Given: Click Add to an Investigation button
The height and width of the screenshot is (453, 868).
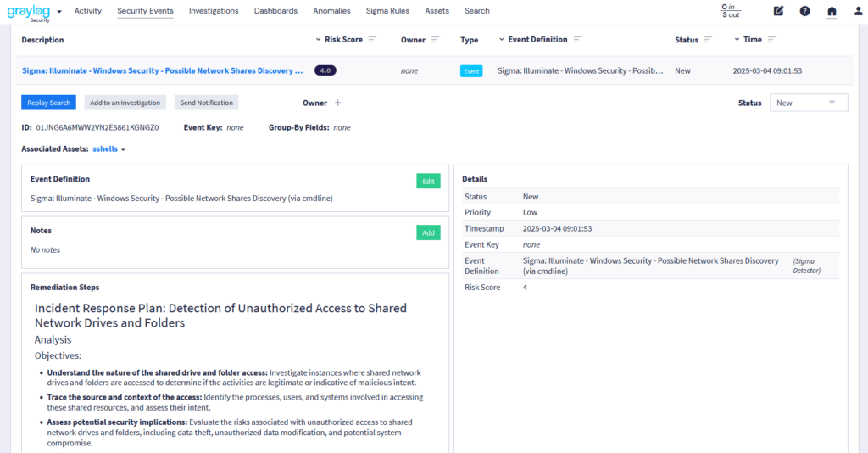Looking at the screenshot, I should click(x=125, y=103).
